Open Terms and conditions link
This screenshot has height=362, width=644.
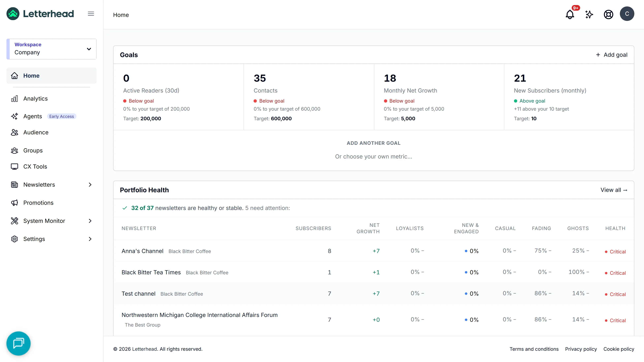pyautogui.click(x=534, y=349)
